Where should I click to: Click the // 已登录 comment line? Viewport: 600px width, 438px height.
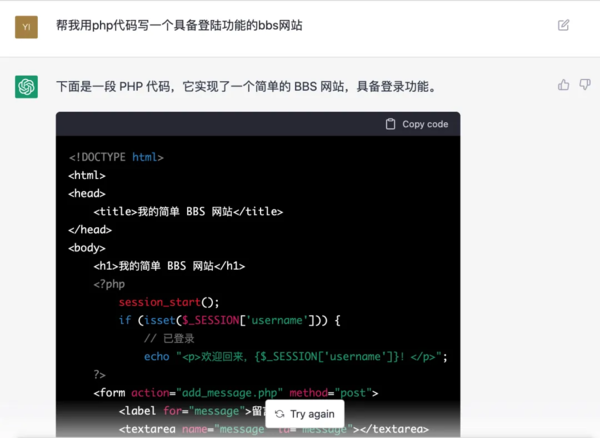(x=169, y=339)
